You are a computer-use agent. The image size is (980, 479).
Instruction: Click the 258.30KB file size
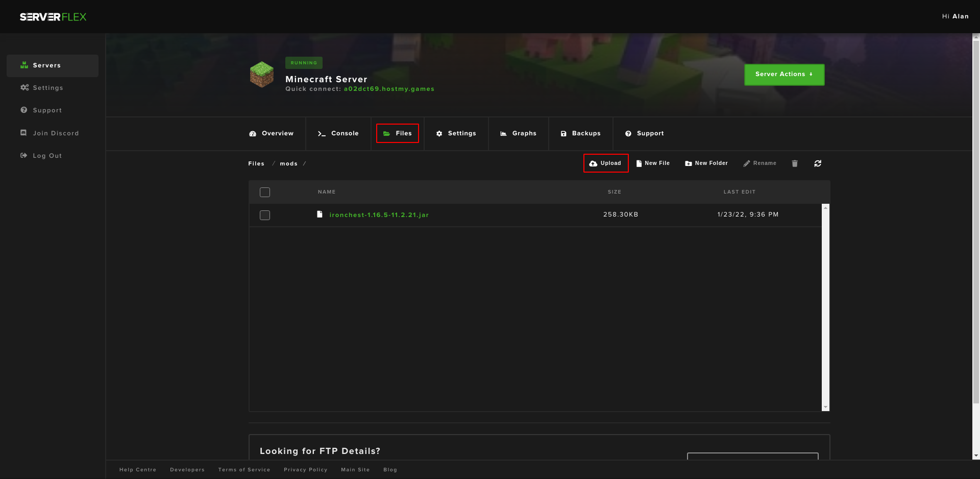click(621, 214)
